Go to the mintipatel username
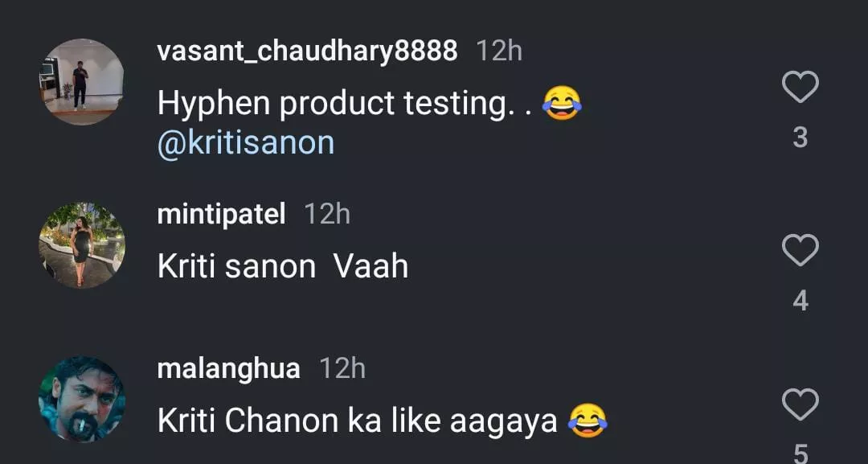Image resolution: width=868 pixels, height=464 pixels. 221,214
